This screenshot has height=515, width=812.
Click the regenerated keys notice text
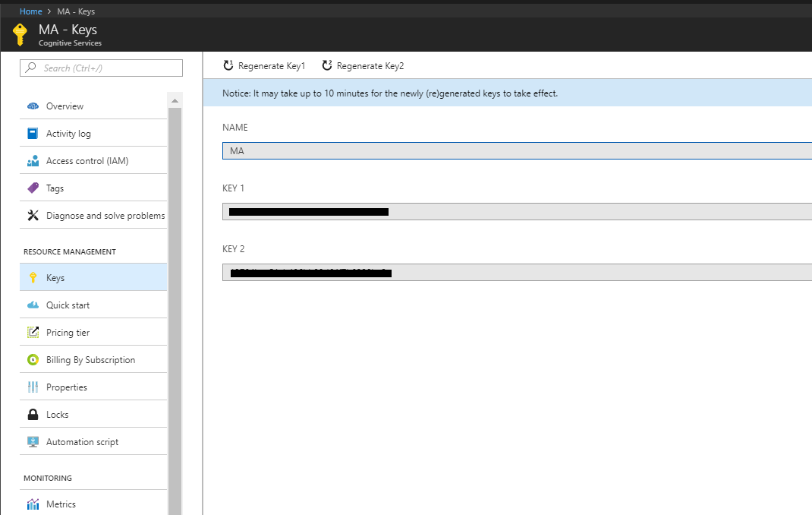(390, 93)
